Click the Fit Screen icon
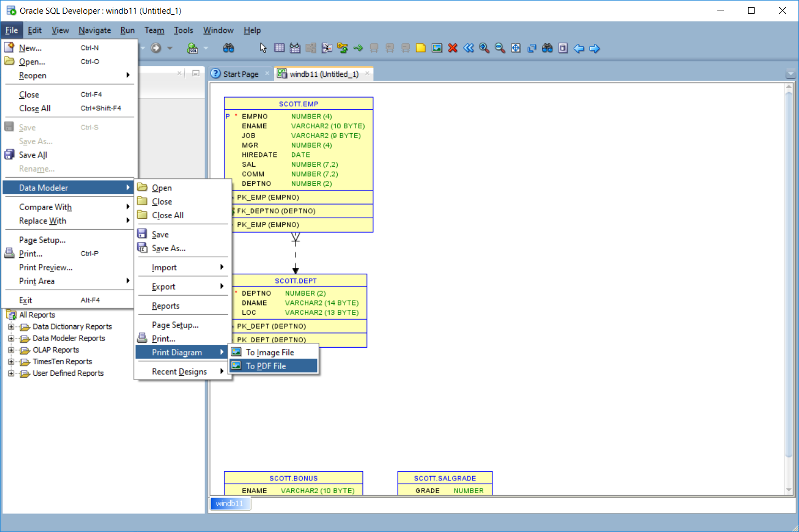This screenshot has height=532, width=799. coord(516,48)
